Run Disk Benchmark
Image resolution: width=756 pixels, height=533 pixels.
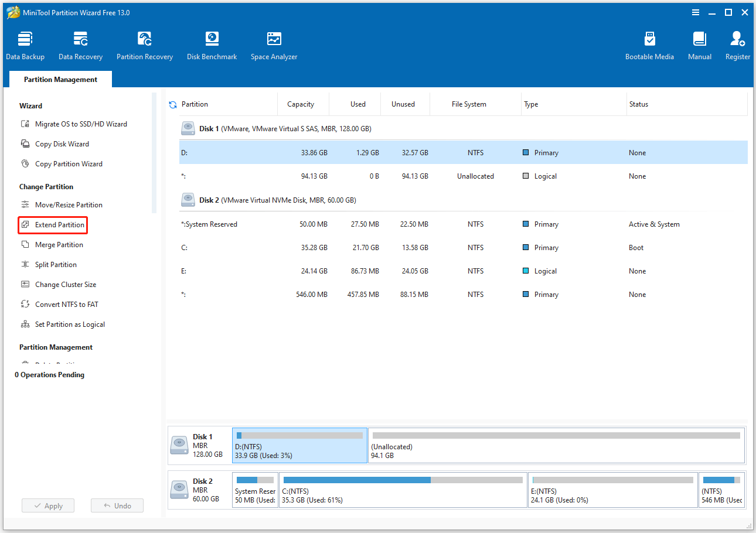pos(212,44)
